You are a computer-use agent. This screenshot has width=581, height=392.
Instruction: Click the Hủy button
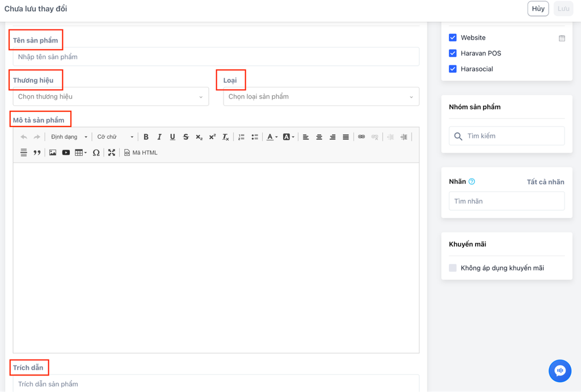pos(538,9)
